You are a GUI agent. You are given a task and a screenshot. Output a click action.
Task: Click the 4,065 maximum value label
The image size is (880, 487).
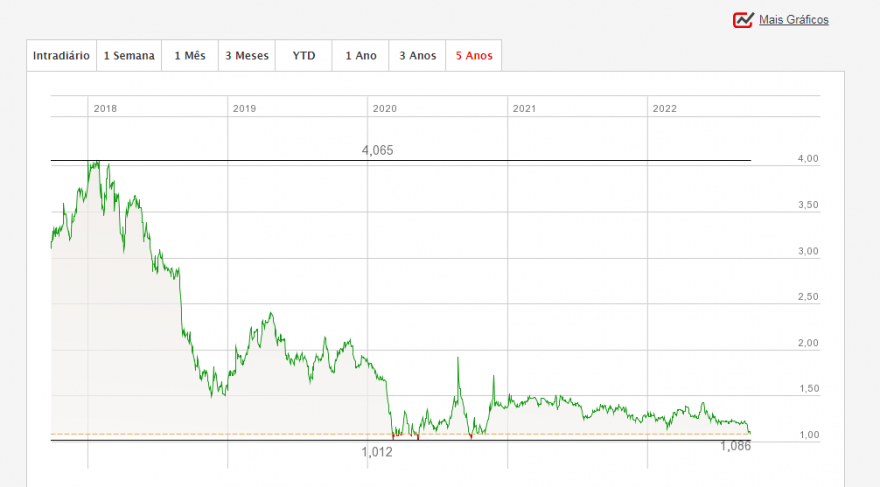point(377,150)
